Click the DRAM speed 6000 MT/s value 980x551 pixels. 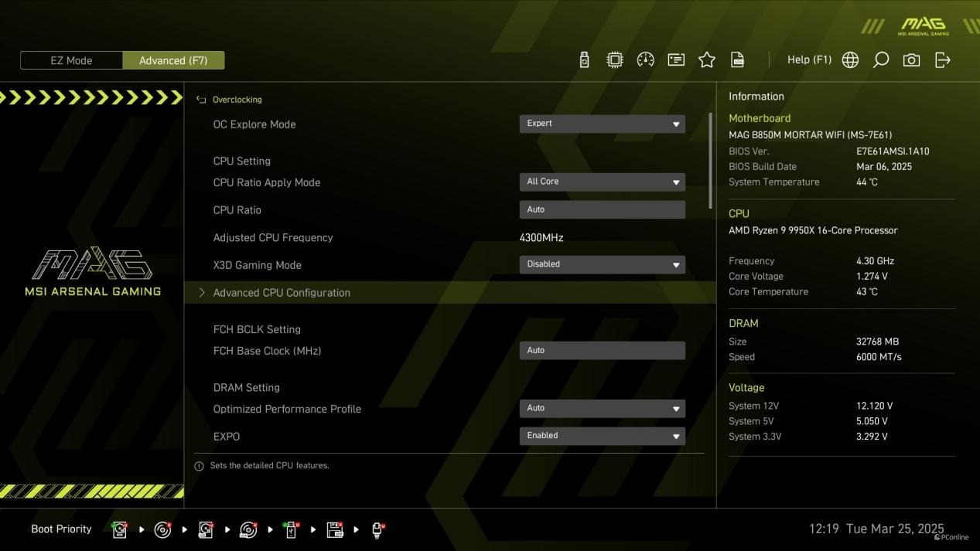(x=879, y=357)
